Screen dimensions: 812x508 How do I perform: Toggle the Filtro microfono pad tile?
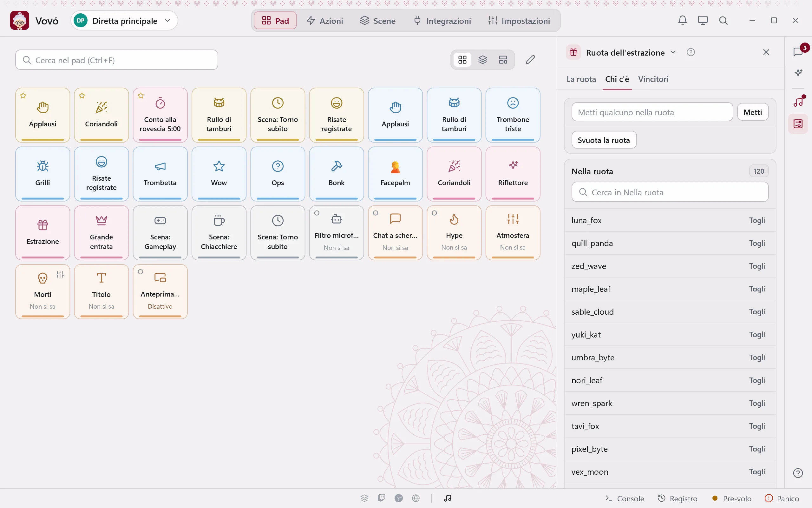[337, 232]
